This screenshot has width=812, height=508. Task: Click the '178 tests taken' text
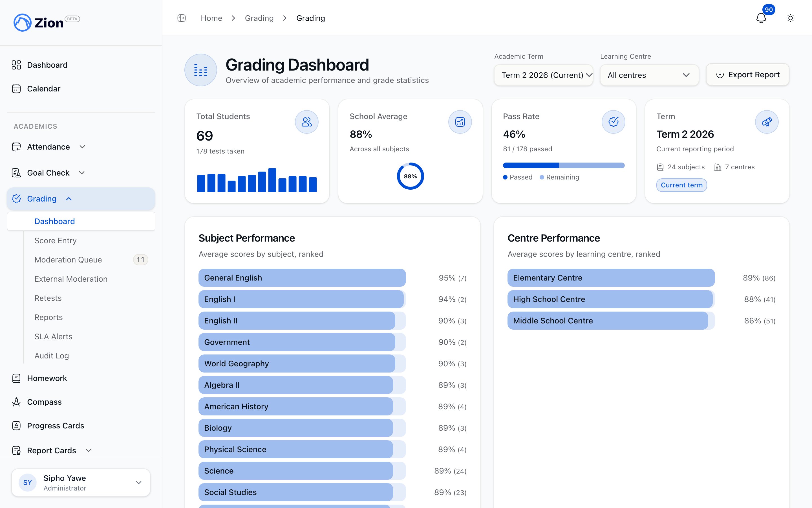pos(220,151)
